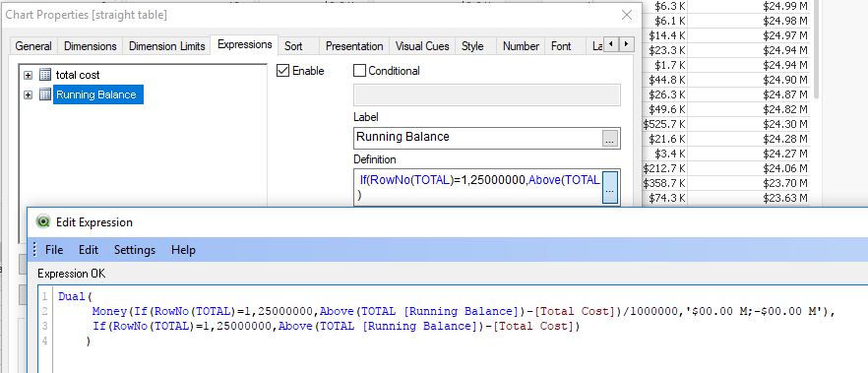Open the Definition ellipsis edit button
This screenshot has height=373, width=868.
[x=609, y=188]
